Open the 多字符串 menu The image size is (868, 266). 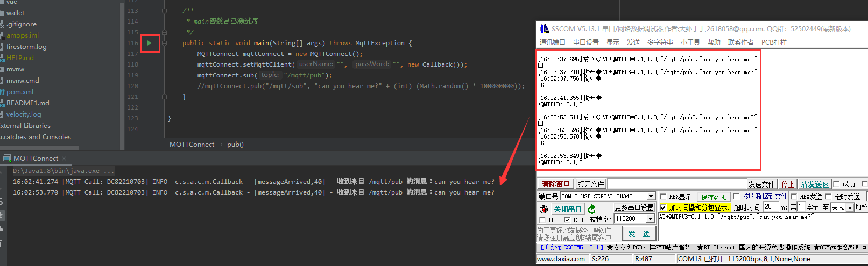pyautogui.click(x=660, y=42)
